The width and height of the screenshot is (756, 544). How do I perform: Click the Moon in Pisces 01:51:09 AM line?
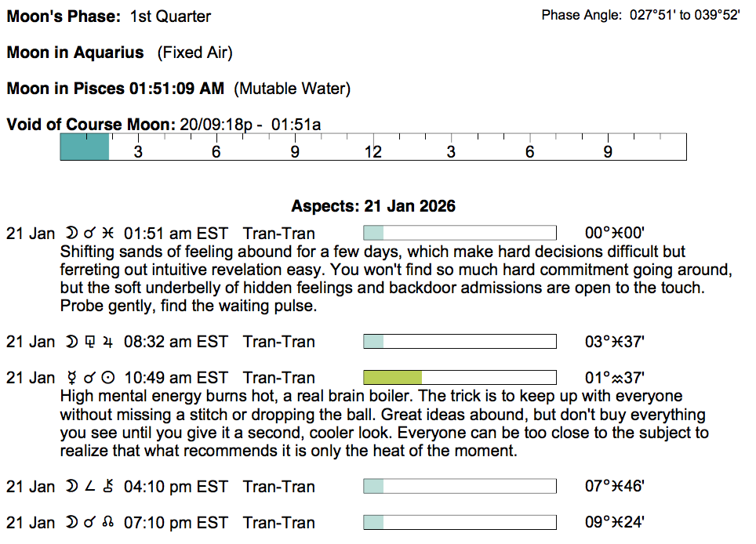tap(115, 89)
